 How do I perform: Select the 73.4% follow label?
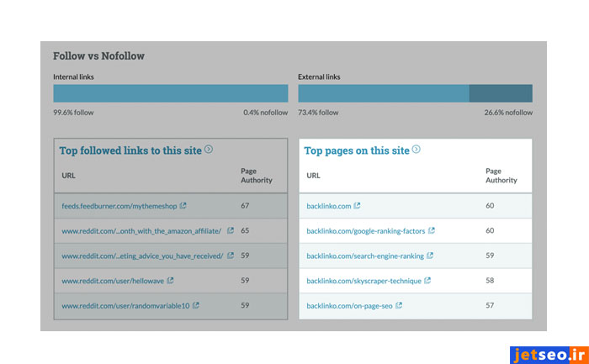point(318,112)
